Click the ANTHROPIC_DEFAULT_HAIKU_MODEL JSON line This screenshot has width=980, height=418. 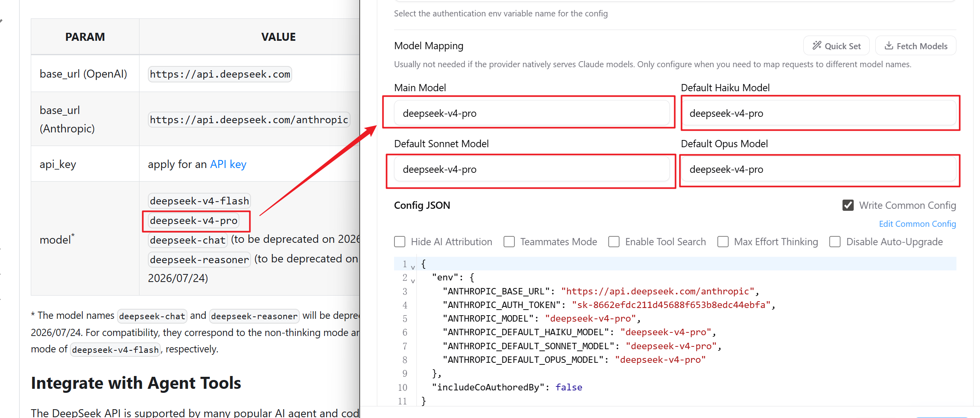[x=579, y=332]
